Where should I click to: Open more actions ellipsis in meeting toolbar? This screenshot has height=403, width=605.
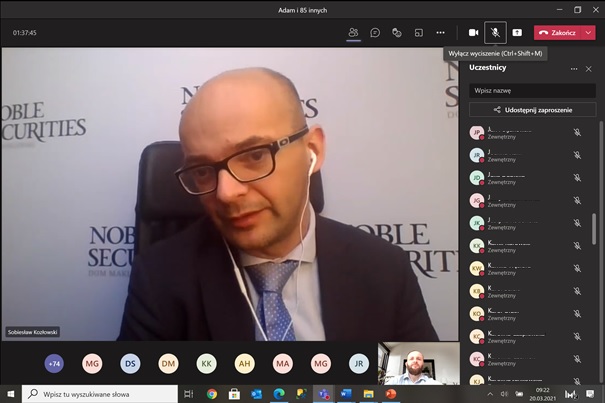point(440,32)
